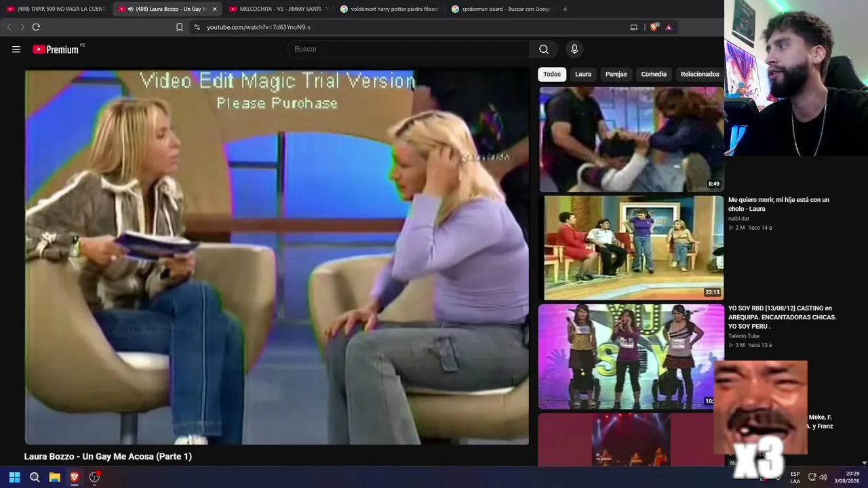Open the OBS taskbar icon
The width and height of the screenshot is (868, 488).
[94, 477]
